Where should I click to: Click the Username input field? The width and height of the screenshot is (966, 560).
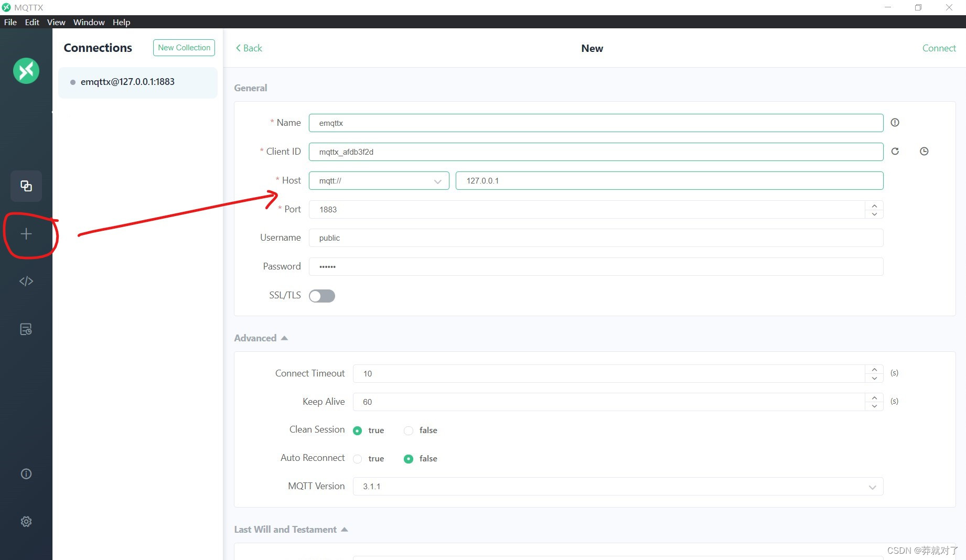(x=596, y=238)
